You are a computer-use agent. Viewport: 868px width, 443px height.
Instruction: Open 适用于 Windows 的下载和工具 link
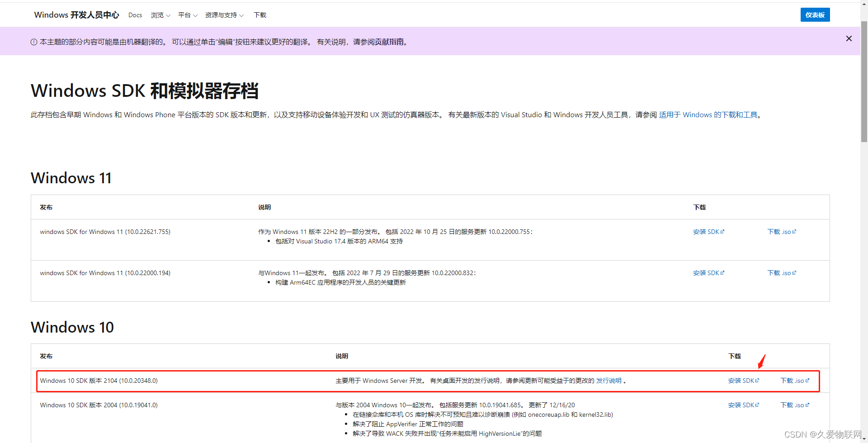(x=708, y=115)
